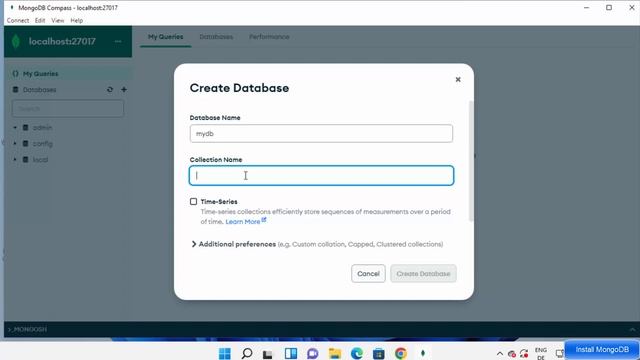The height and width of the screenshot is (360, 640).
Task: Enable the Time-Series checkbox
Action: (x=193, y=202)
